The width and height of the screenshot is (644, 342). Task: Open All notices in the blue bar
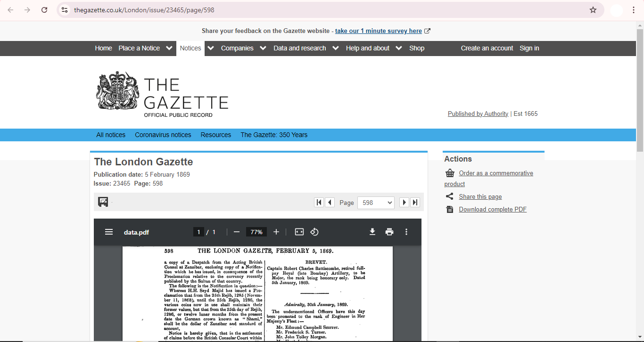111,135
